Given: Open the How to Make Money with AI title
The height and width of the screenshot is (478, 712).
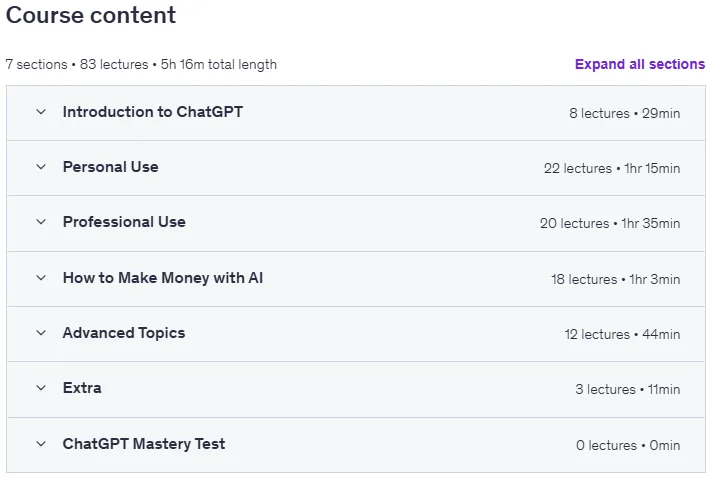Looking at the screenshot, I should pos(163,278).
